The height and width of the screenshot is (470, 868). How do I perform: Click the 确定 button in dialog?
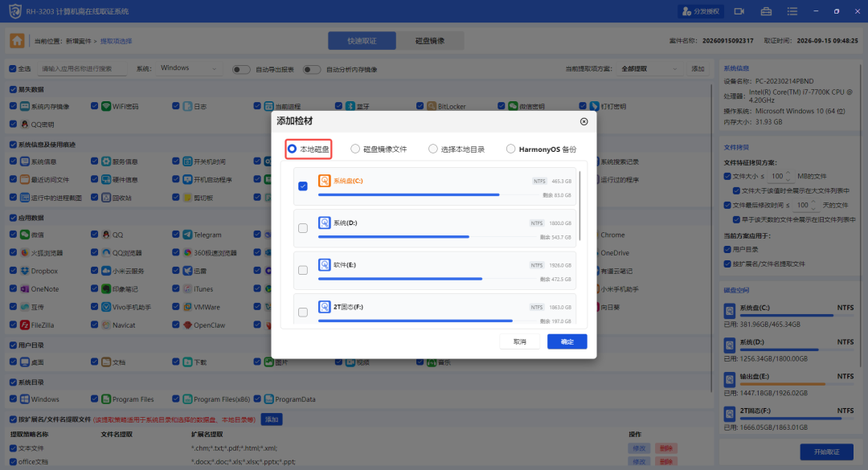point(567,341)
